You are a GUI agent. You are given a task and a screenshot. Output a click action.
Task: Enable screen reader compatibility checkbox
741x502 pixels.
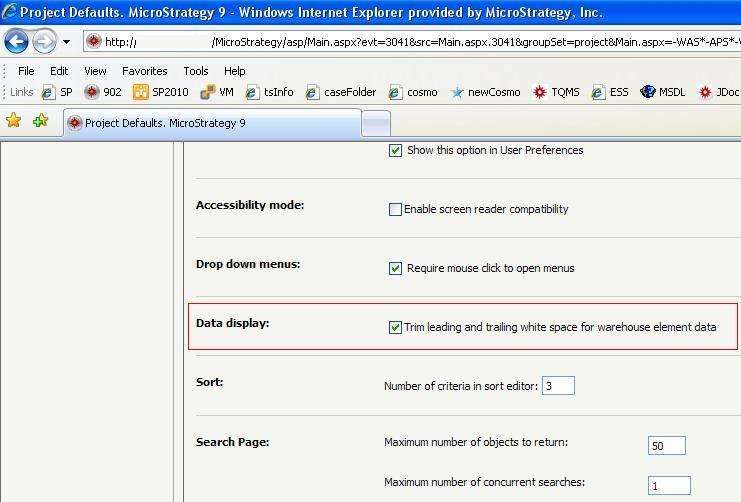395,210
